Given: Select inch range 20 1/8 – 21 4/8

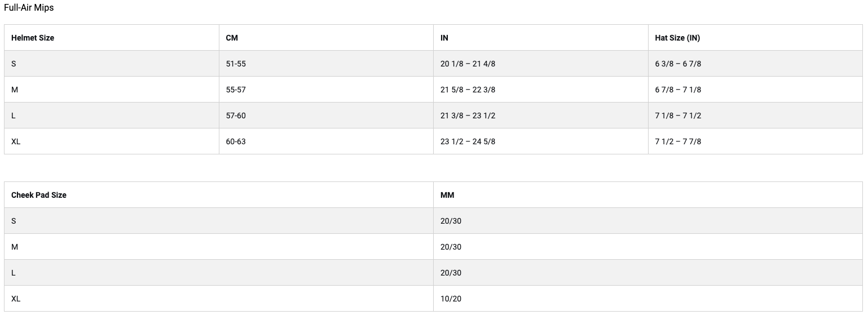Looking at the screenshot, I should (x=468, y=64).
